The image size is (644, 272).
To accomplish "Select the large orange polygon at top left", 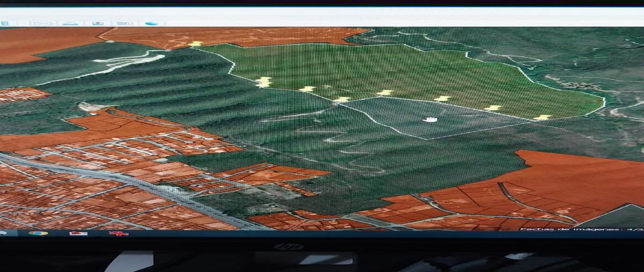I will coord(48,43).
